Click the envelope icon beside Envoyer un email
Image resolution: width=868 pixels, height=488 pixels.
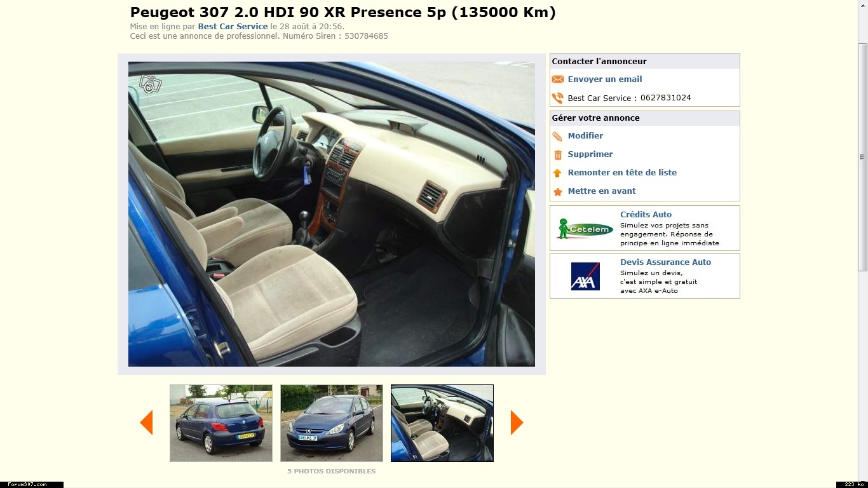(x=557, y=79)
